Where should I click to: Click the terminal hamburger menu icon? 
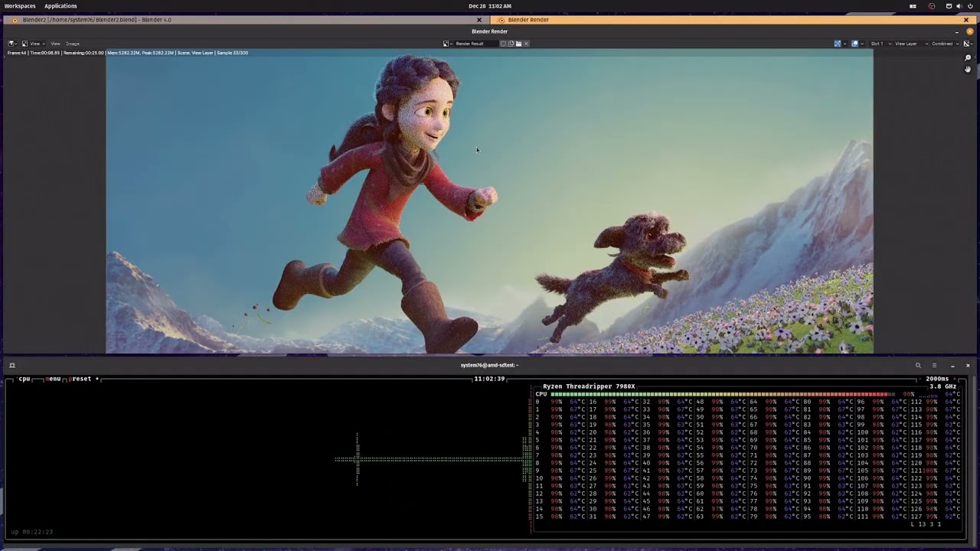pyautogui.click(x=934, y=365)
